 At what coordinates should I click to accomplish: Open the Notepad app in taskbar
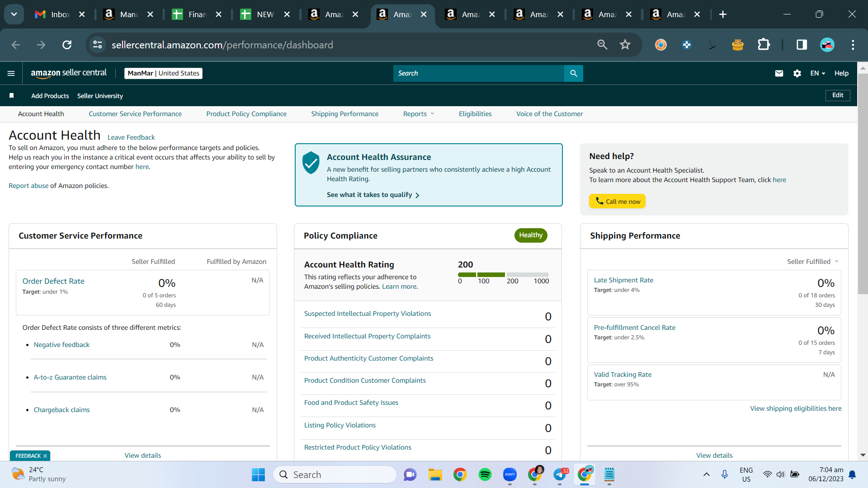pyautogui.click(x=609, y=474)
